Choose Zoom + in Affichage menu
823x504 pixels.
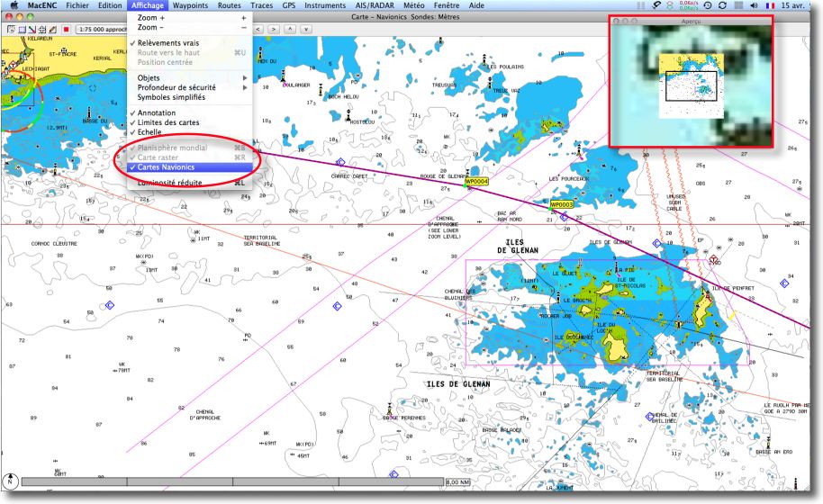189,18
